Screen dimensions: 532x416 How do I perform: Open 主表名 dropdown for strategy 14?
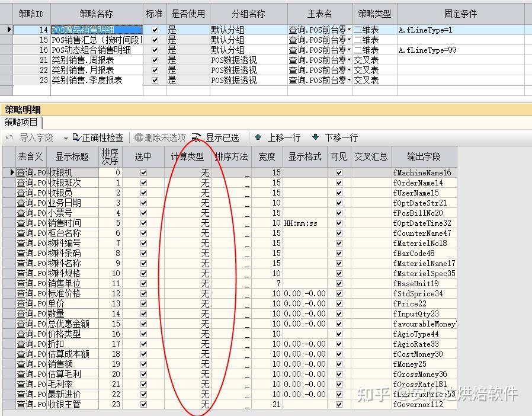pyautogui.click(x=349, y=30)
